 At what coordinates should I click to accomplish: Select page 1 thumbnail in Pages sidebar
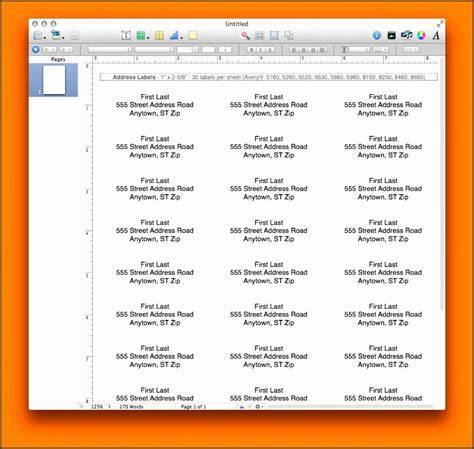pyautogui.click(x=54, y=80)
